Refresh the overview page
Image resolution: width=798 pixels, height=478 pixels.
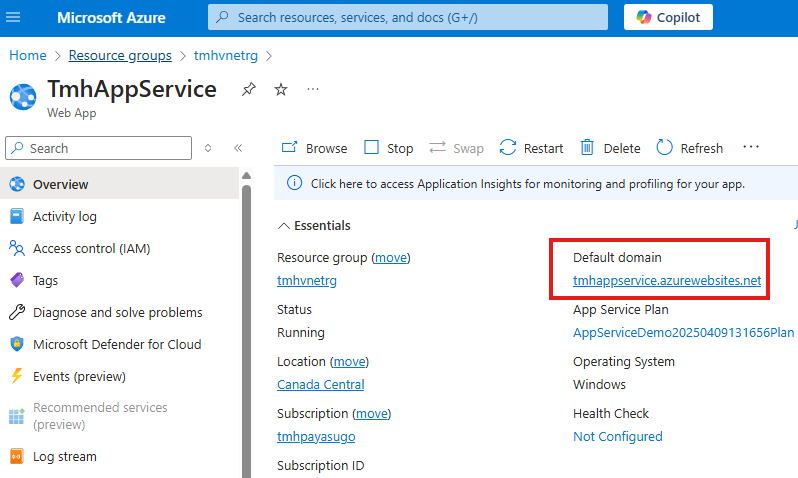click(x=689, y=148)
